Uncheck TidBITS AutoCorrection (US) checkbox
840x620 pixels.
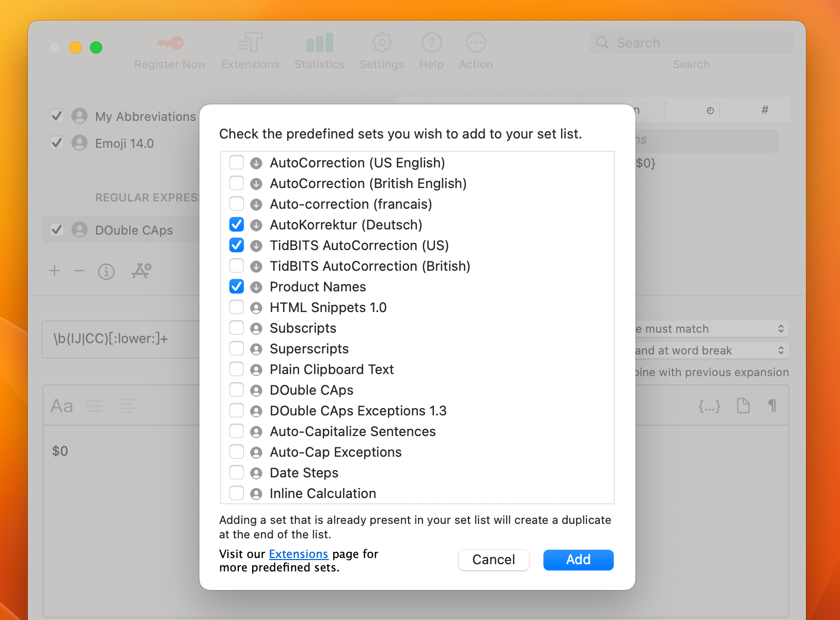237,245
